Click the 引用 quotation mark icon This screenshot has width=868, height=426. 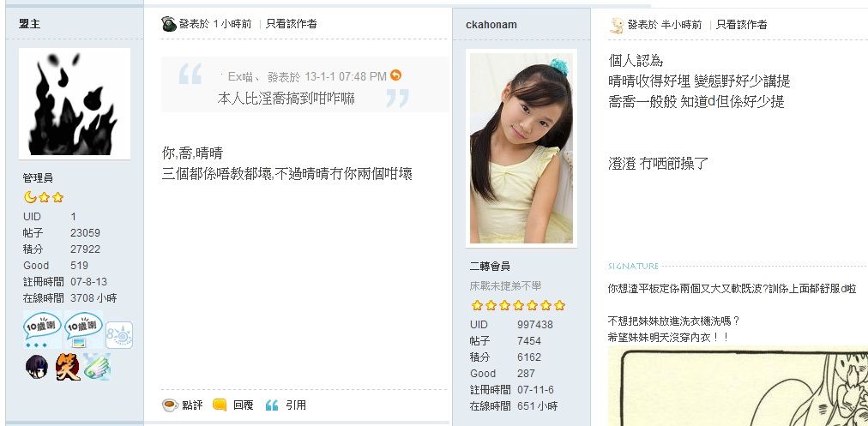tap(272, 405)
